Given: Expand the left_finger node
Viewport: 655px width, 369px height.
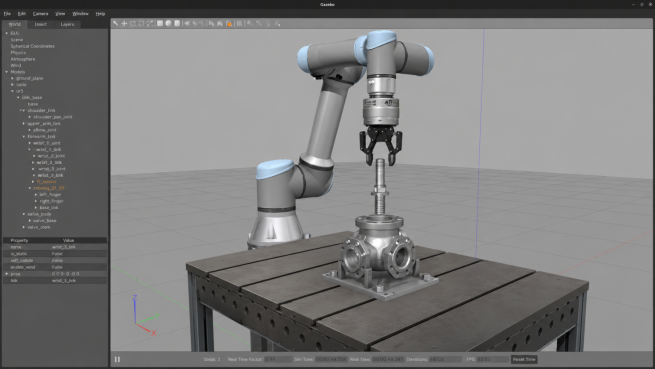Looking at the screenshot, I should (x=36, y=195).
